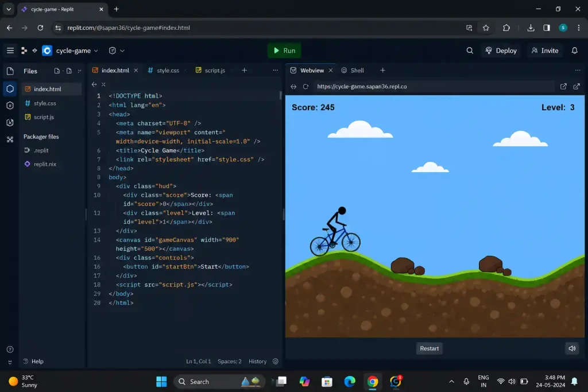The width and height of the screenshot is (588, 392).
Task: Open editor pane three-dot options
Action: (275, 71)
